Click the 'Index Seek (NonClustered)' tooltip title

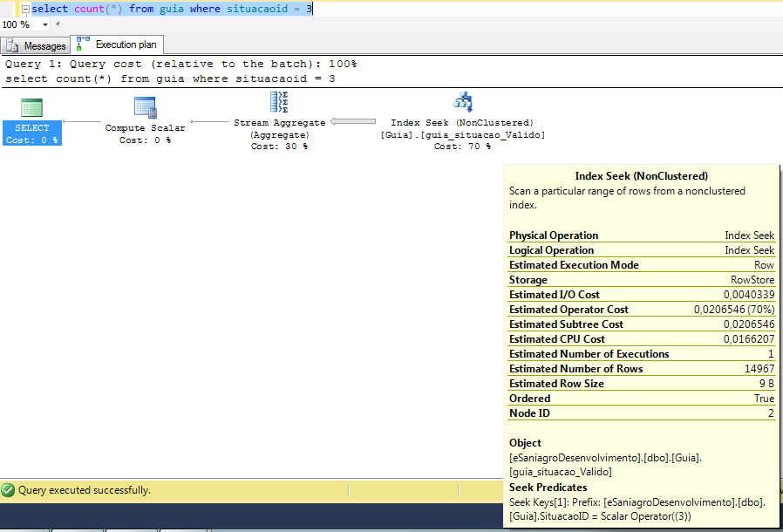coord(641,176)
